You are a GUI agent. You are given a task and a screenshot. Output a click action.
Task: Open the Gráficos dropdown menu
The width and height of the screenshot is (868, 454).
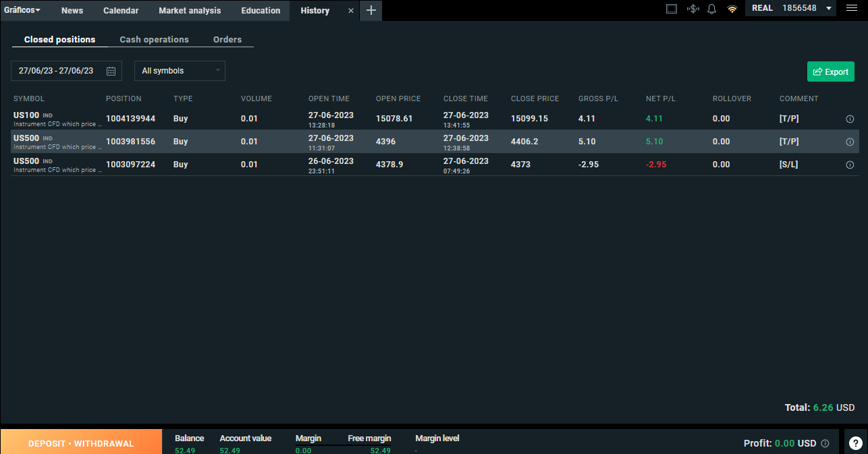coord(22,10)
